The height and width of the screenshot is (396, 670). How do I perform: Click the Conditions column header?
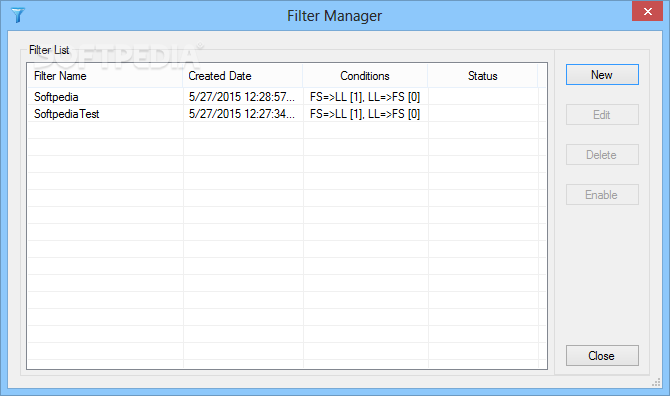pyautogui.click(x=365, y=76)
